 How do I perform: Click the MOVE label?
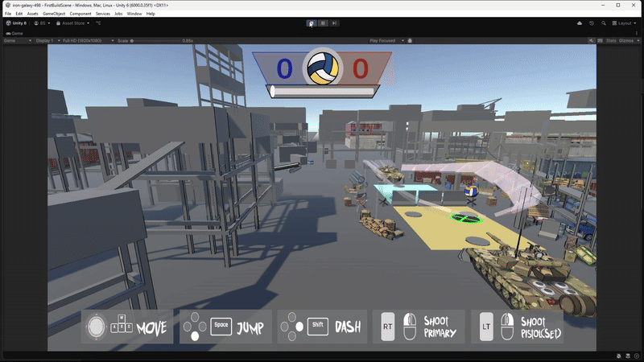[x=151, y=328]
